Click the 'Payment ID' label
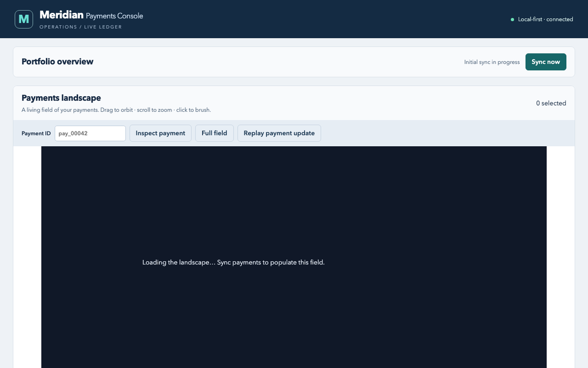This screenshot has height=368, width=588. [36, 133]
